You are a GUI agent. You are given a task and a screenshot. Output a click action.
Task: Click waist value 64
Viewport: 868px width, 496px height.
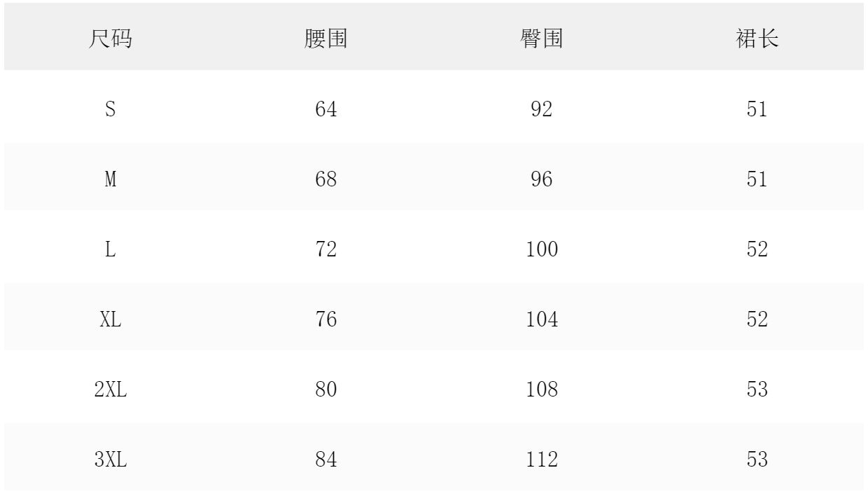pyautogui.click(x=326, y=110)
